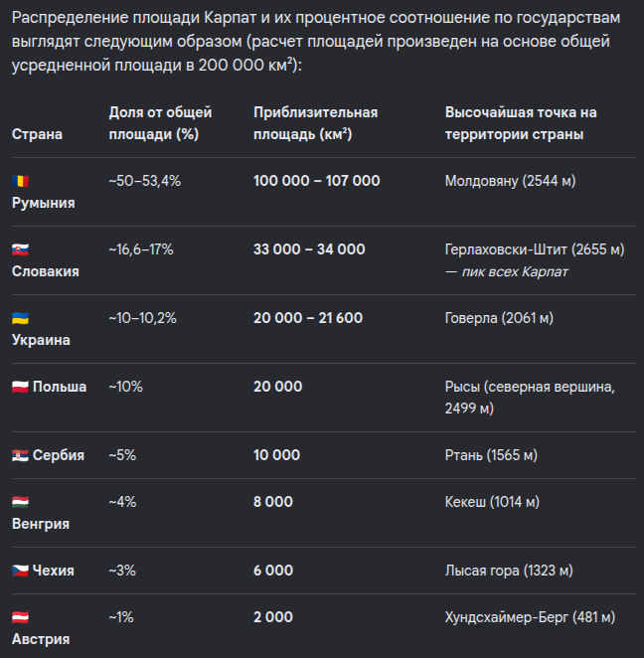
Task: Click the 'Говерла (2061 м)' cell
Action: [x=499, y=318]
